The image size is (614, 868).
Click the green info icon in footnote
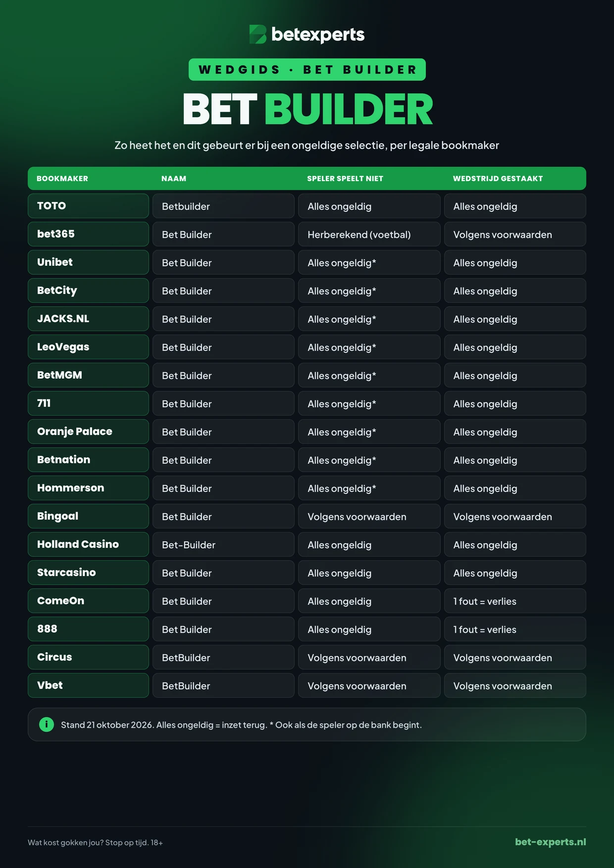point(47,724)
